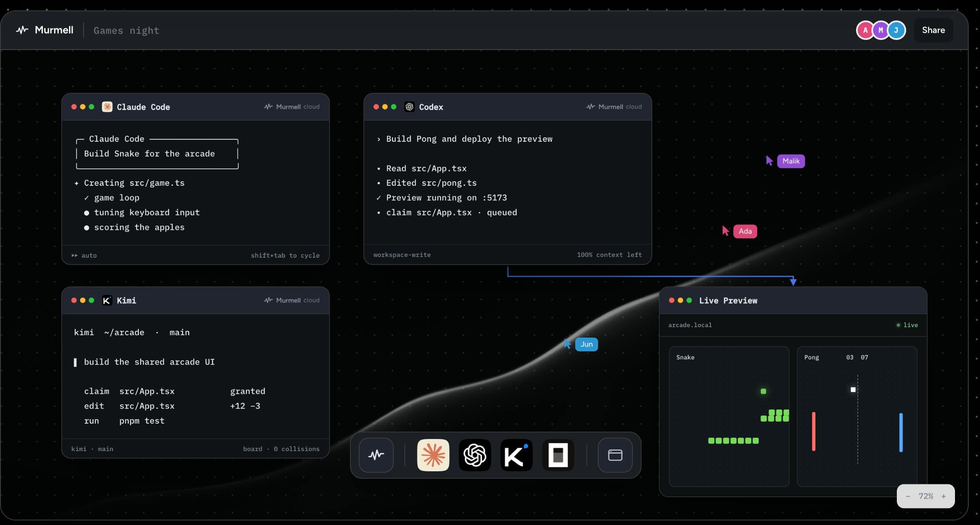Click avatar M in the header

[x=881, y=30]
